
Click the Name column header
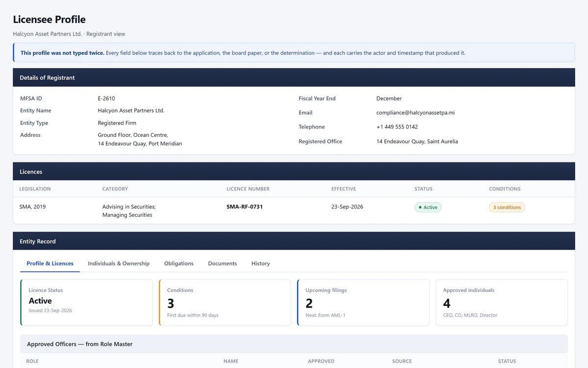tap(231, 361)
